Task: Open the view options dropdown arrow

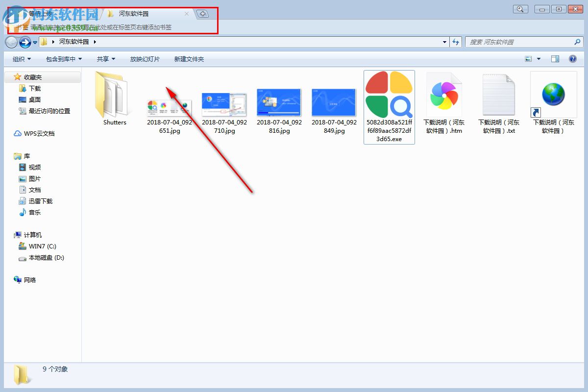Action: click(x=539, y=59)
